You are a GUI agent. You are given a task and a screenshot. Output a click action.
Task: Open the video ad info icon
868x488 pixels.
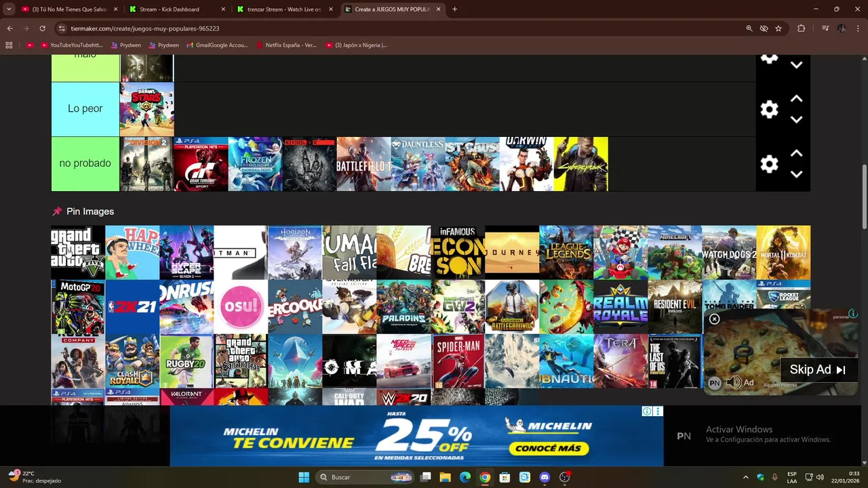coord(853,314)
